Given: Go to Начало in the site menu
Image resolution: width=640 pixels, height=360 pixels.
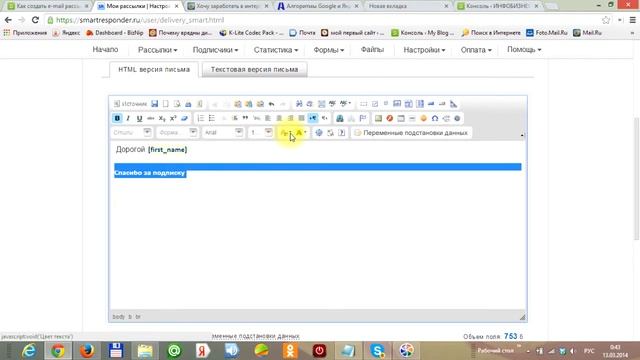Looking at the screenshot, I should tap(105, 49).
